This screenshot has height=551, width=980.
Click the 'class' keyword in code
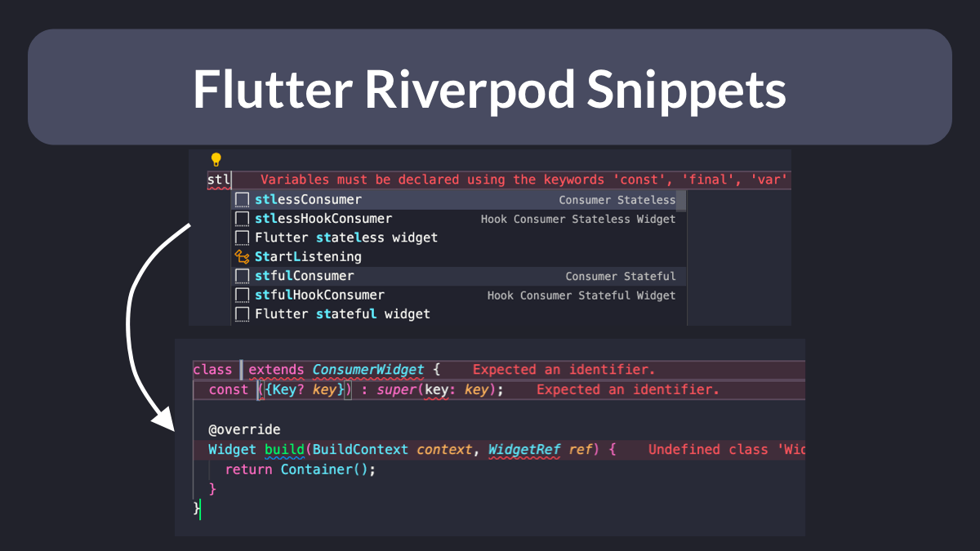212,370
